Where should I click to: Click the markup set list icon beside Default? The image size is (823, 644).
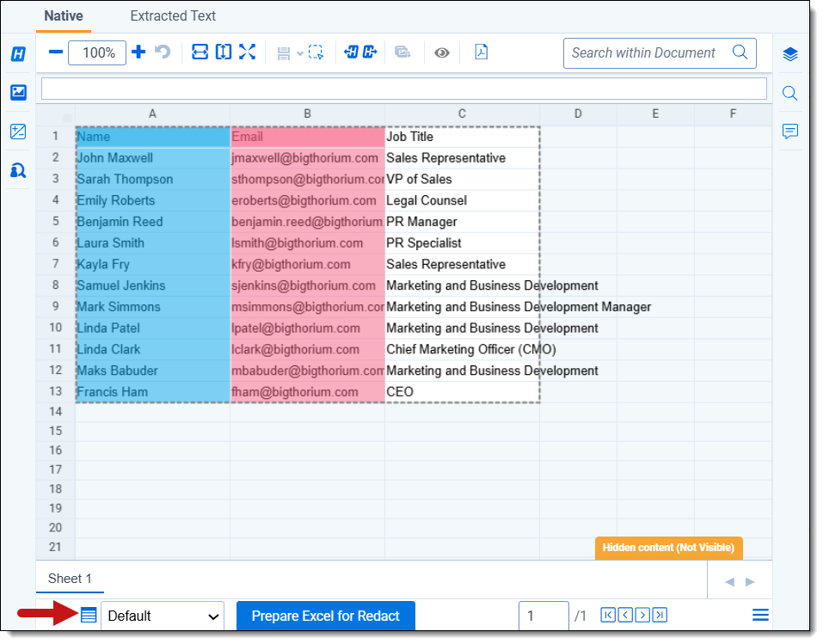(89, 616)
